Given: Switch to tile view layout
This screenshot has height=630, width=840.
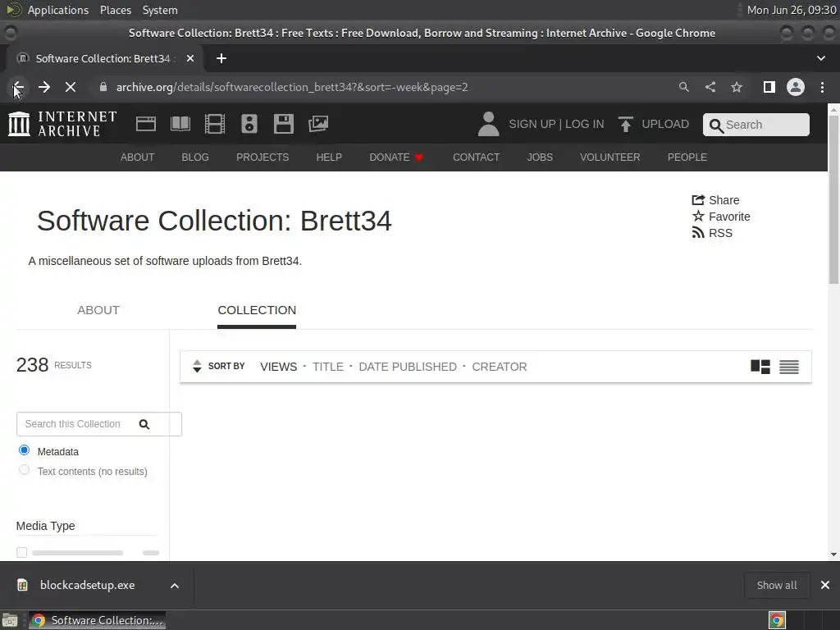Looking at the screenshot, I should tap(760, 367).
